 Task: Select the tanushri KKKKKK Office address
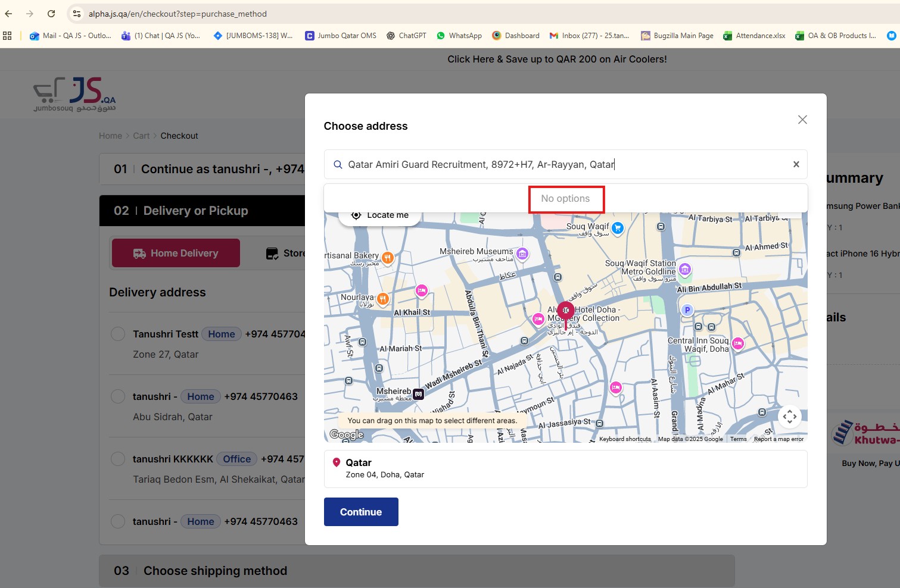click(118, 459)
